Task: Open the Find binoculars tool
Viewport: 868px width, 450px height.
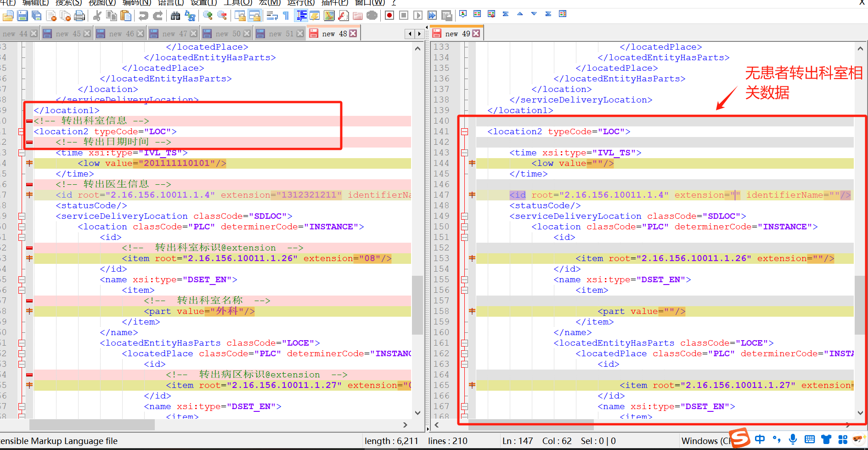Action: pyautogui.click(x=175, y=16)
